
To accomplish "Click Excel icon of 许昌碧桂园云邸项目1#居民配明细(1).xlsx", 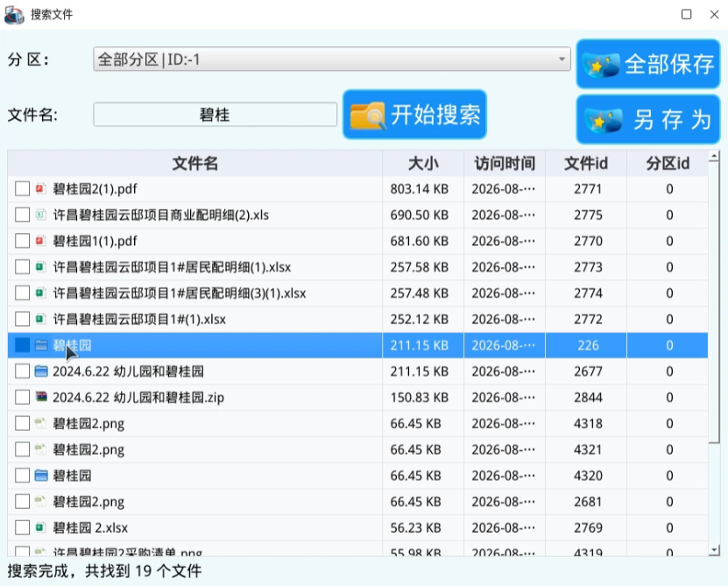I will [x=41, y=266].
